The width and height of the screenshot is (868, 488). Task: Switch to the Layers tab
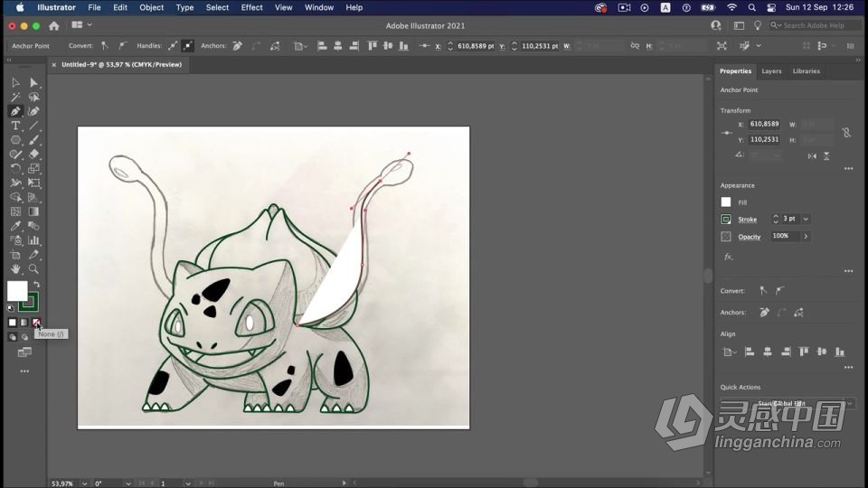click(771, 71)
